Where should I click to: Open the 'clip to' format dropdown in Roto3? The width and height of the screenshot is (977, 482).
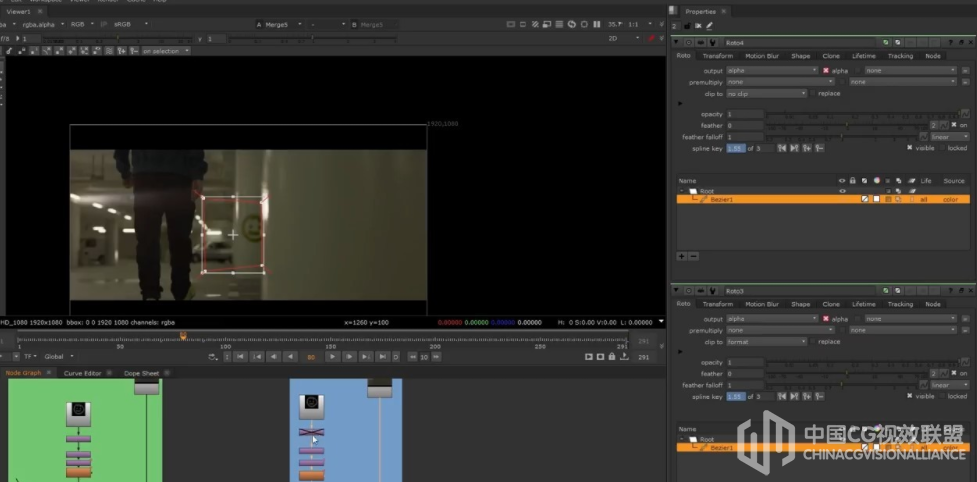[767, 342]
